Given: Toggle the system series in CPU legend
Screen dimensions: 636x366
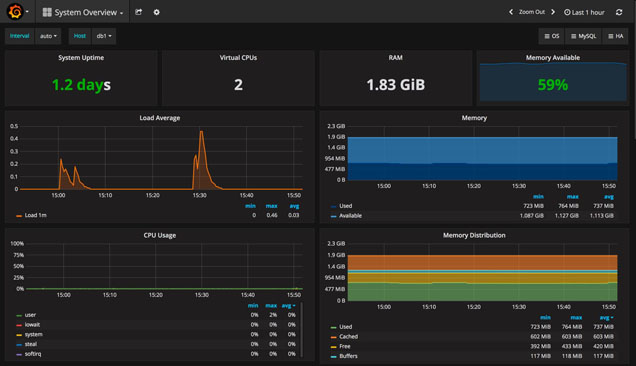Looking at the screenshot, I should coord(34,334).
